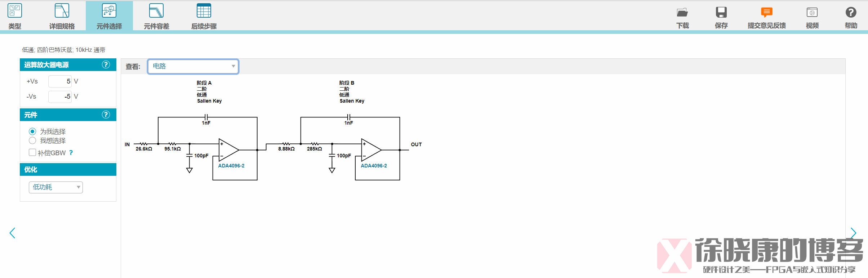
Task: Open the stage B ADA4096-2 op amp link
Action: coord(374,166)
